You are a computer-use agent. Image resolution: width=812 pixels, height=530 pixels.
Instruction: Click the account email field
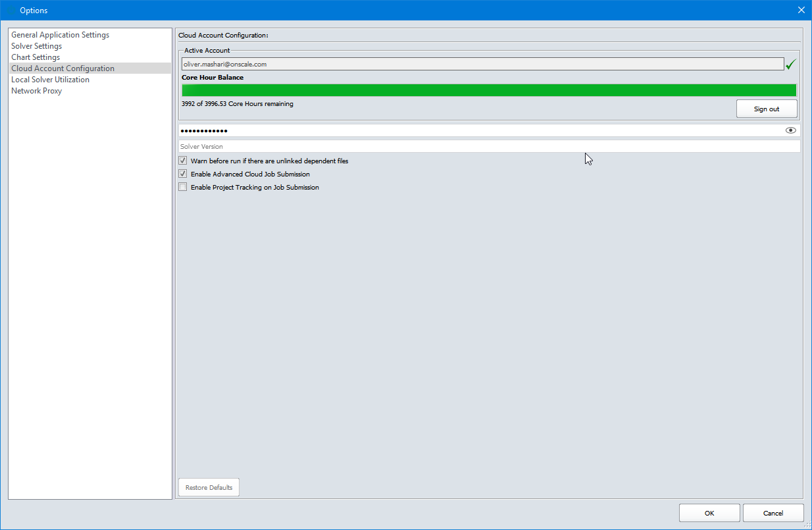point(483,64)
